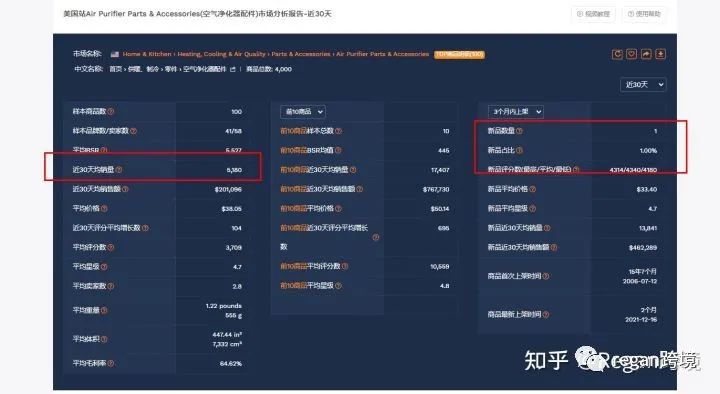This screenshot has width=720, height=394.
Task: Click the $33.40 new product price value
Action: [647, 189]
